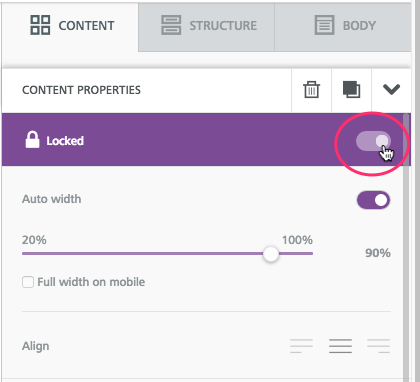Duplicate content with the copy icon

(x=351, y=89)
